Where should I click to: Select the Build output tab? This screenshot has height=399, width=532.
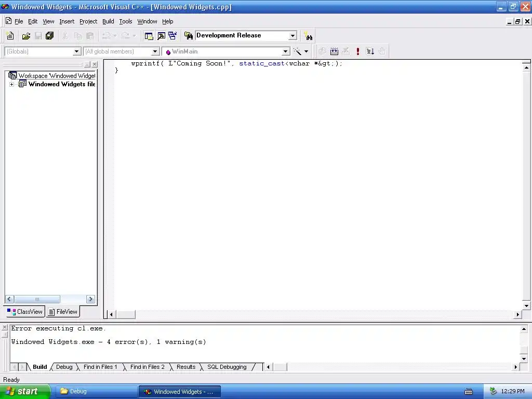click(39, 367)
